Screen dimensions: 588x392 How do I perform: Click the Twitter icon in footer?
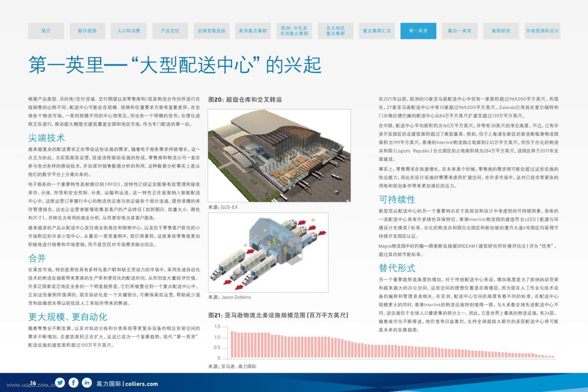pos(60,382)
